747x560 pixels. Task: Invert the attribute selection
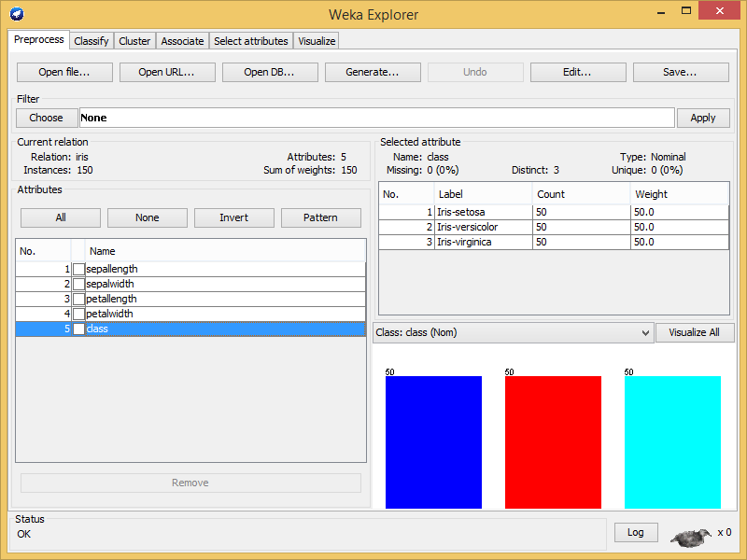[x=234, y=217]
